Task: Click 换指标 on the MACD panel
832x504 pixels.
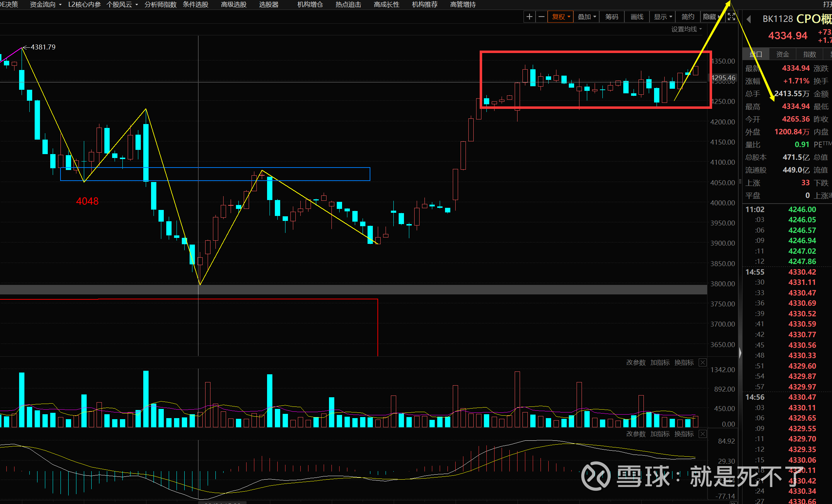Action: point(684,434)
